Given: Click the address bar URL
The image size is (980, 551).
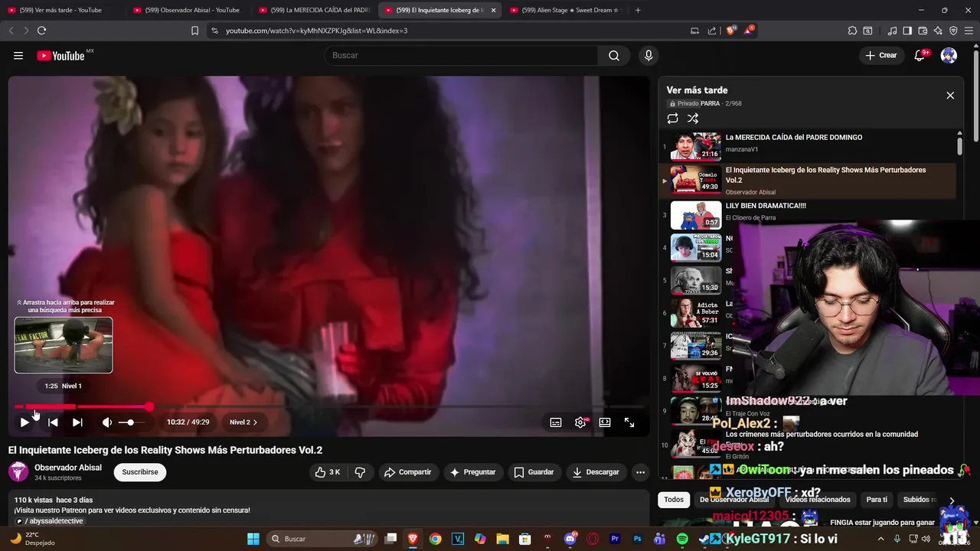Looking at the screenshot, I should point(316,31).
